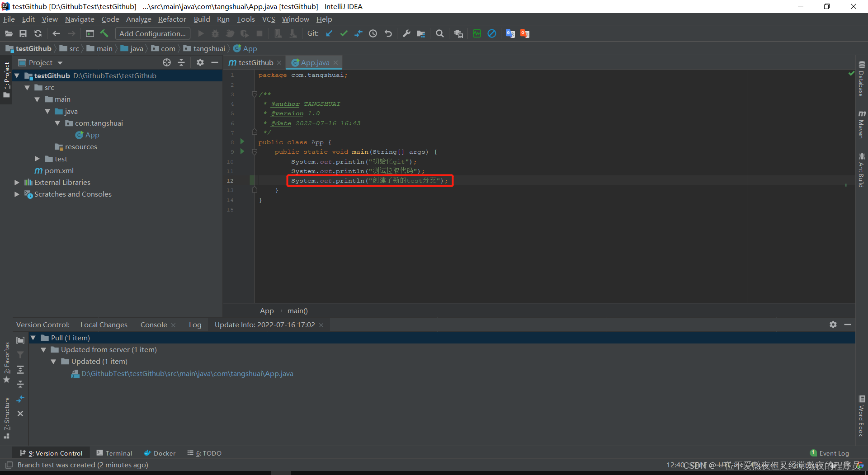This screenshot has width=868, height=475.
Task: Expand External Libraries node
Action: [x=17, y=182]
